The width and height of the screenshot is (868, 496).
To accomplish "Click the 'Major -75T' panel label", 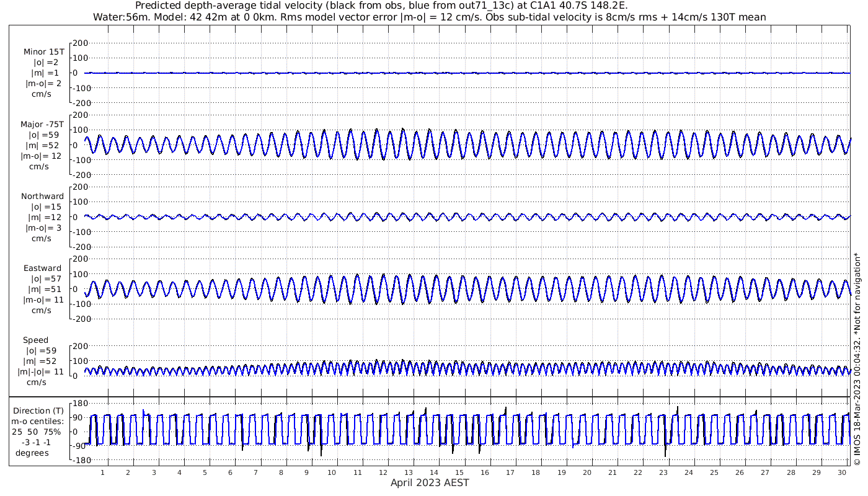I will 42,124.
